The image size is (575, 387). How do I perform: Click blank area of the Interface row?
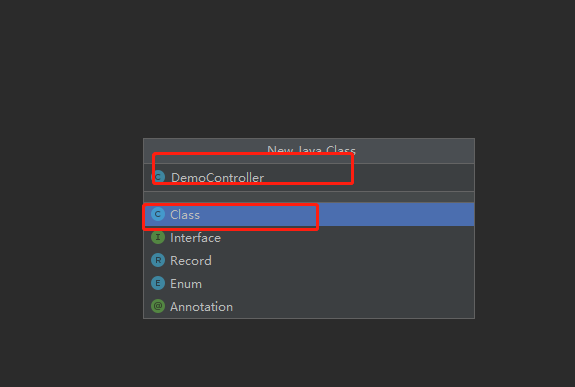click(x=347, y=238)
